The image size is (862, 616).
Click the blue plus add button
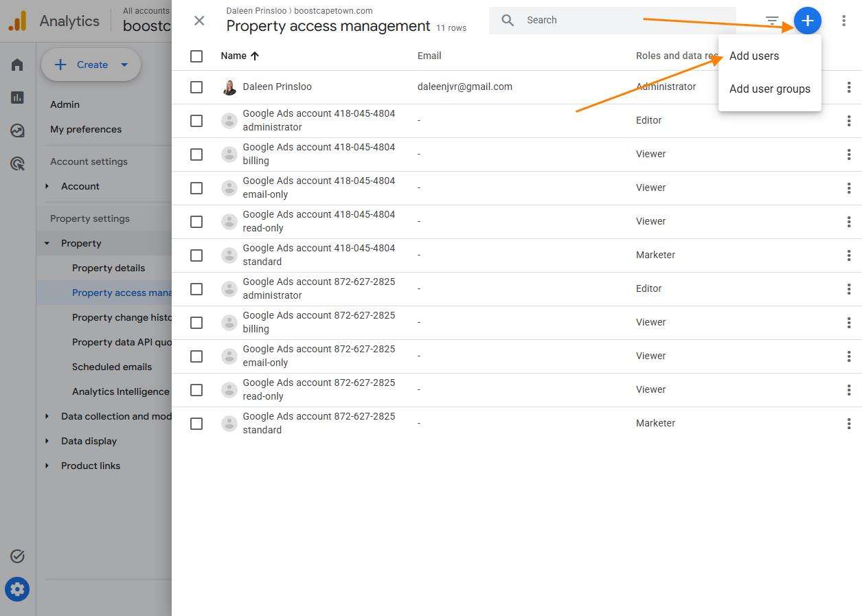click(x=807, y=21)
